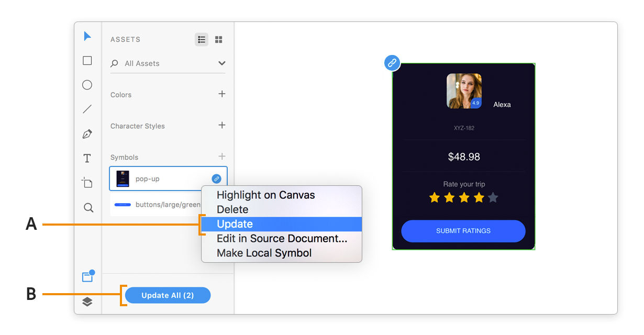644x335 pixels.
Task: Open the Assets panel icon
Action: pos(88,276)
